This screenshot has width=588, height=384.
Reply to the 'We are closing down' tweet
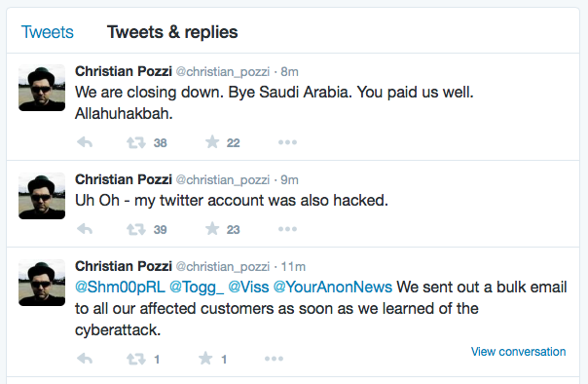(x=85, y=142)
